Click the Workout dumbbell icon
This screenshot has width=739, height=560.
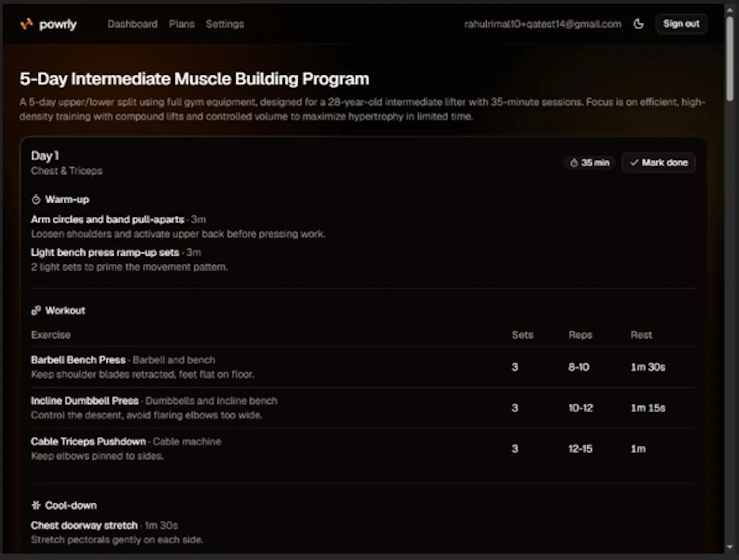[36, 310]
